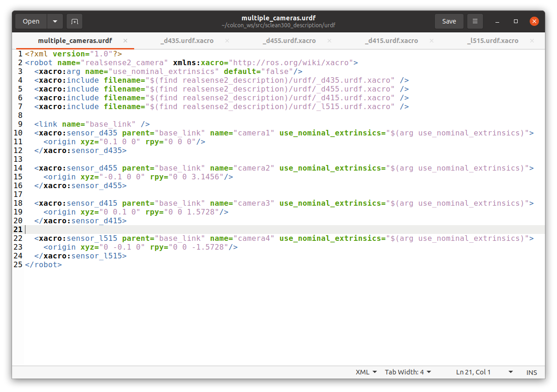Open the hamburger menu button
This screenshot has height=392, width=557.
[475, 21]
